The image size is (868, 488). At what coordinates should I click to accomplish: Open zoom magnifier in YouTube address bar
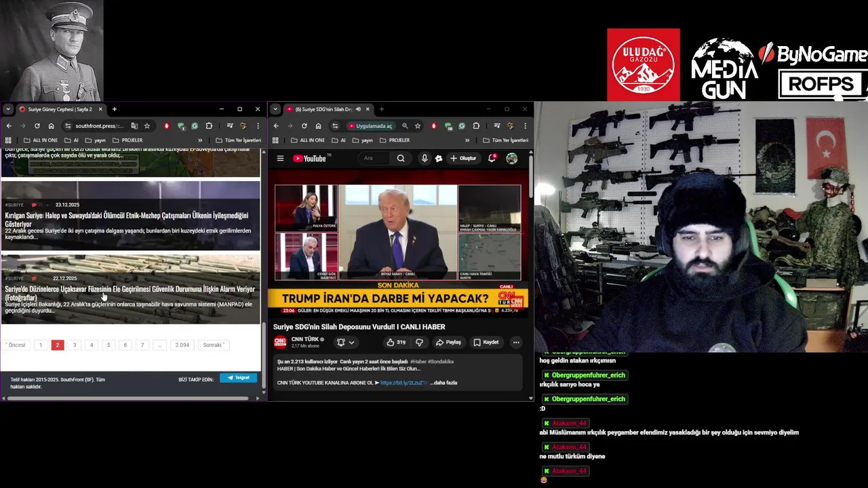405,126
